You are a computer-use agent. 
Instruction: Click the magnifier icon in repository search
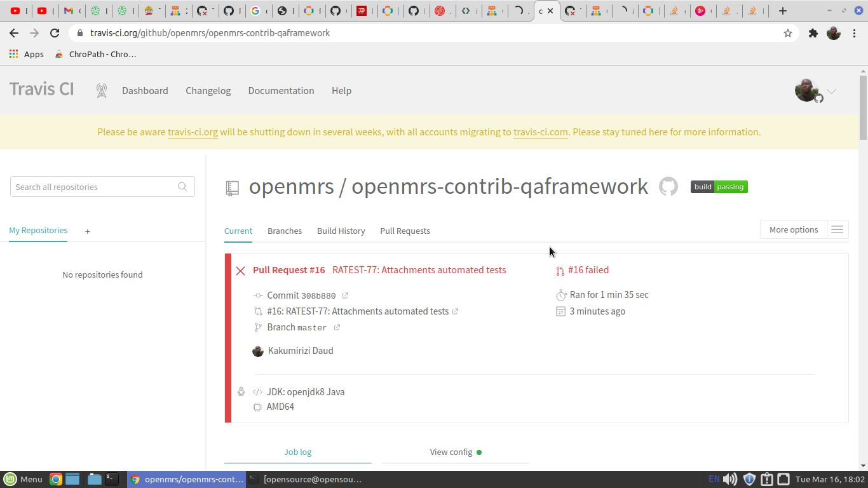tap(183, 187)
